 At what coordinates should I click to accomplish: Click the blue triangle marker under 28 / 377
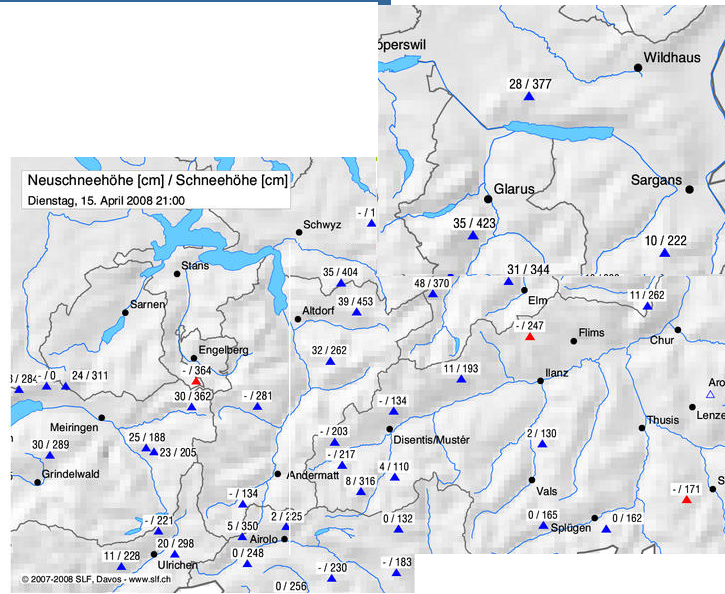tap(529, 96)
